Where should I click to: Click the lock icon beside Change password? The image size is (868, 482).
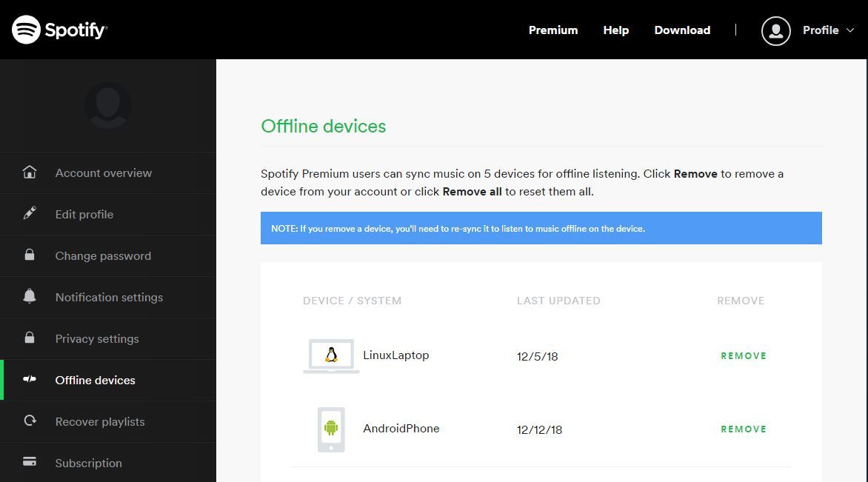30,255
